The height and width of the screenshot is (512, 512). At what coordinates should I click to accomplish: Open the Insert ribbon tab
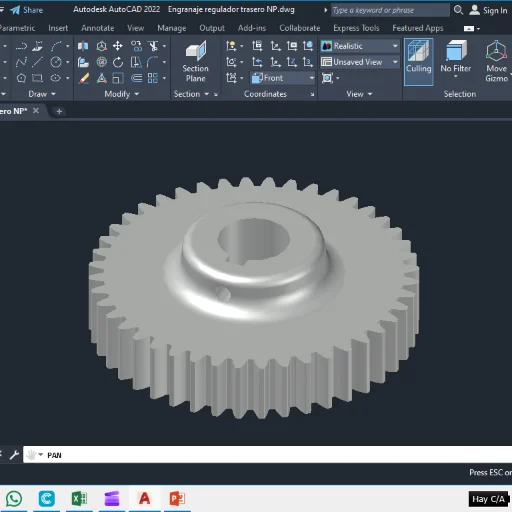tap(58, 28)
